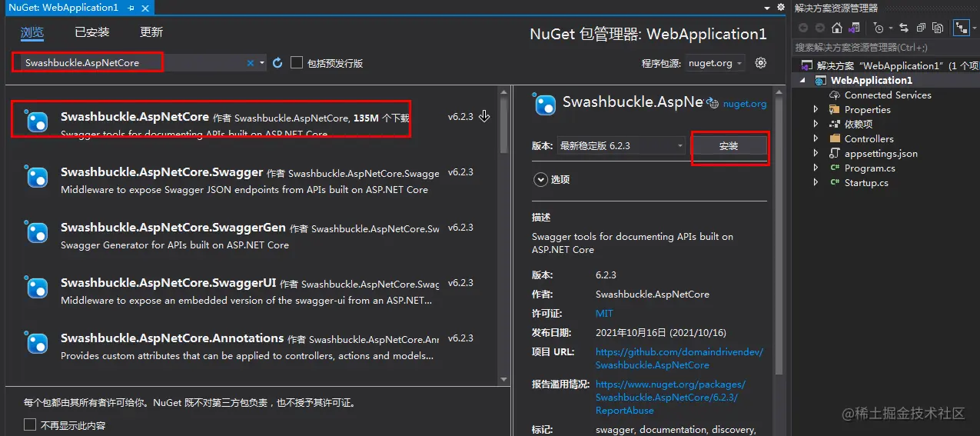Click the package icon in the details panel header
This screenshot has width=980, height=436.
pos(545,104)
